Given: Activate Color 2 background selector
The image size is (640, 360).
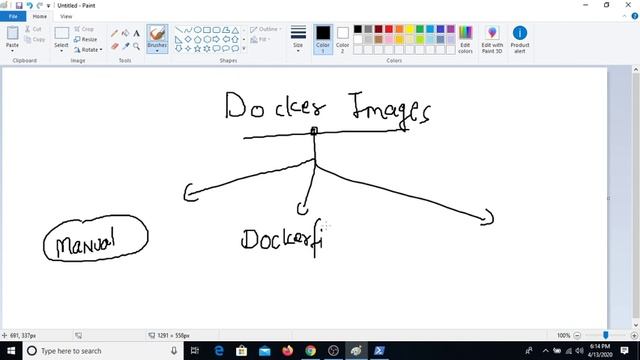Looking at the screenshot, I should click(342, 39).
